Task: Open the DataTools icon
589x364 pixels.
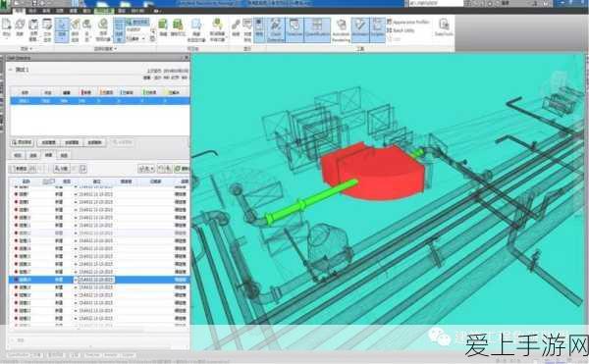Action: (444, 27)
